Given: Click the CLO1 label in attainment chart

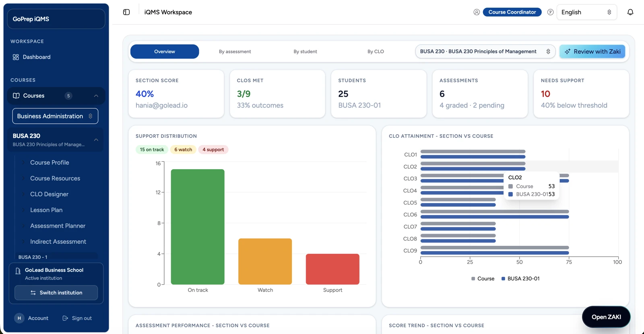Looking at the screenshot, I should point(410,155).
